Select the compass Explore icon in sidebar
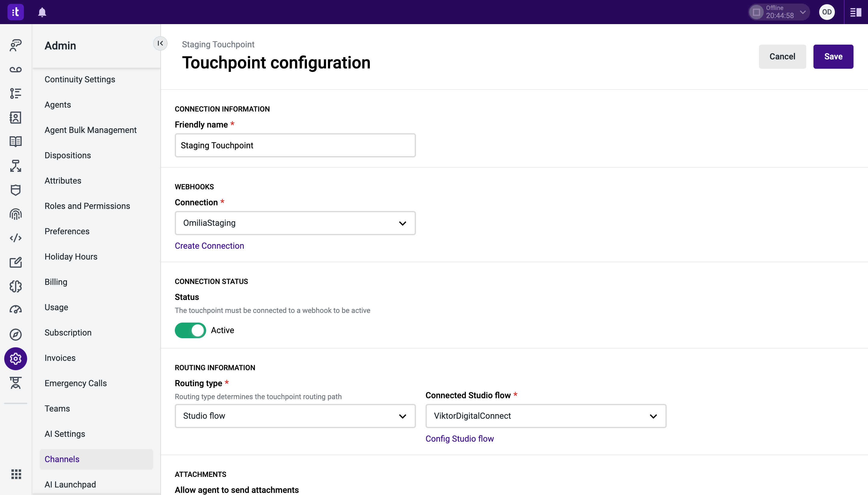Image resolution: width=868 pixels, height=495 pixels. point(15,335)
